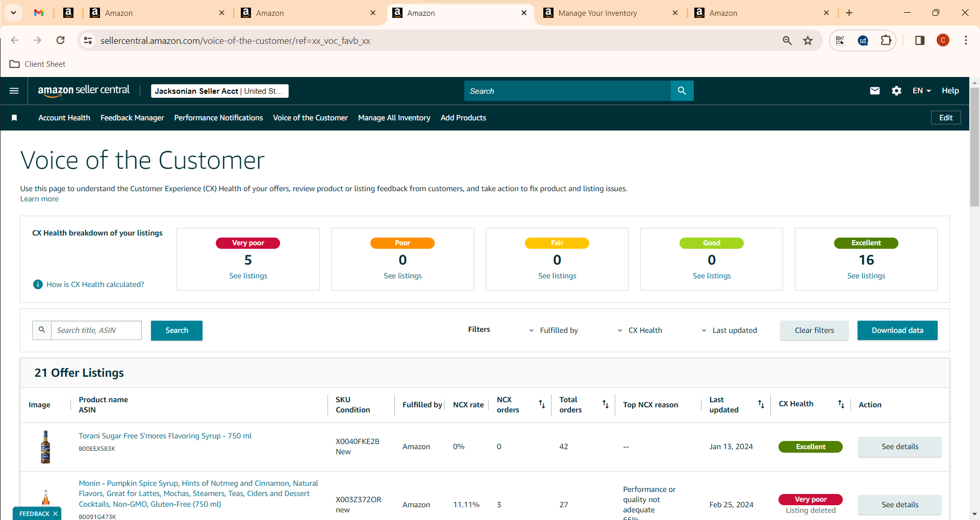
Task: Open the Client Sheet bookmark folder
Action: click(38, 64)
